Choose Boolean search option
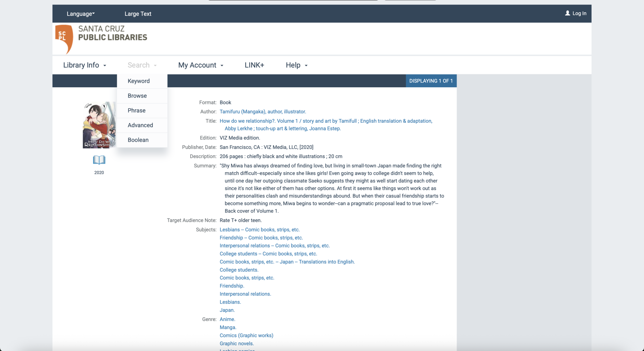Screen dimensions: 644x351 point(138,140)
